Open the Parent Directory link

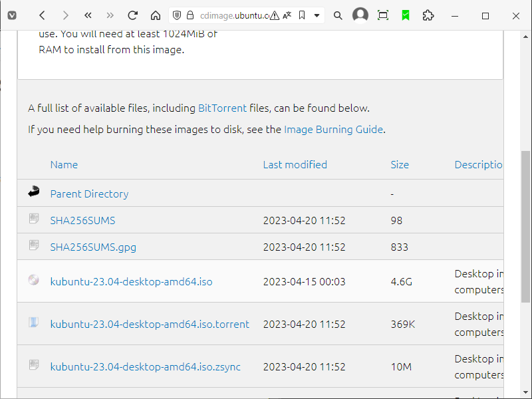(90, 194)
